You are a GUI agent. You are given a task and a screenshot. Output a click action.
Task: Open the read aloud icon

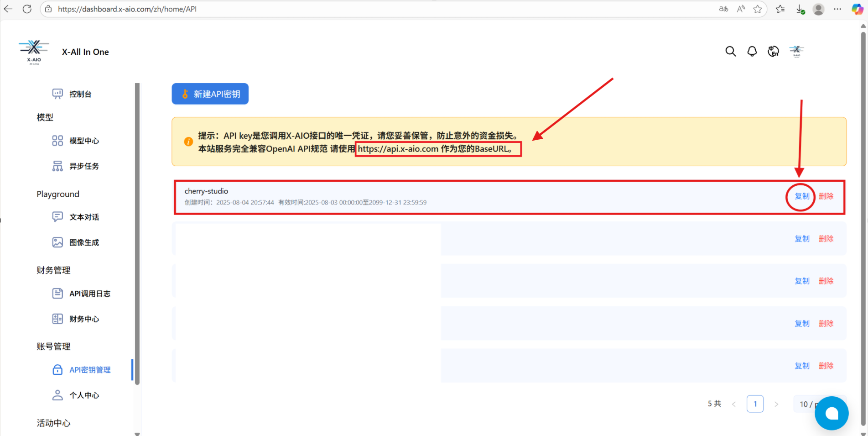coord(741,9)
